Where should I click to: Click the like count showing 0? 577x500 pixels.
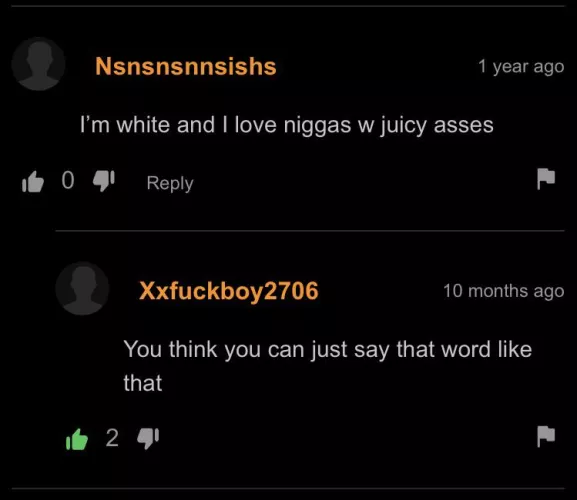click(68, 180)
